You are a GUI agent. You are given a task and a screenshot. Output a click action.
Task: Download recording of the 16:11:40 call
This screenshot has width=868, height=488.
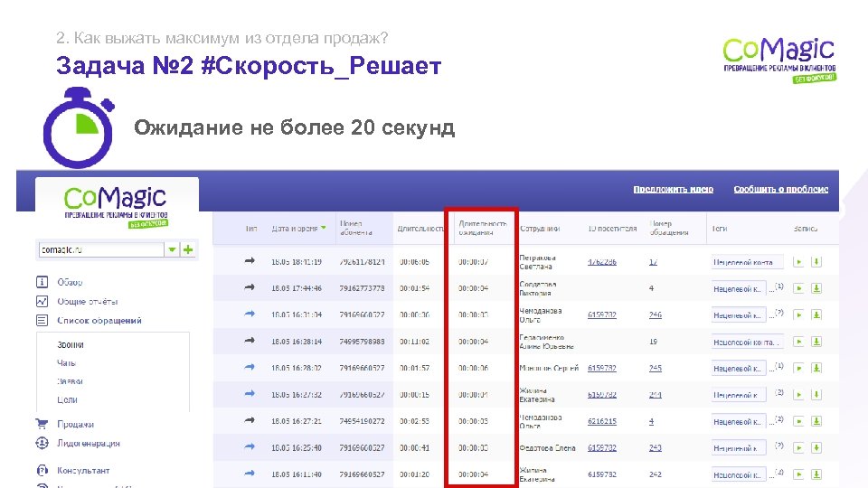pyautogui.click(x=816, y=474)
